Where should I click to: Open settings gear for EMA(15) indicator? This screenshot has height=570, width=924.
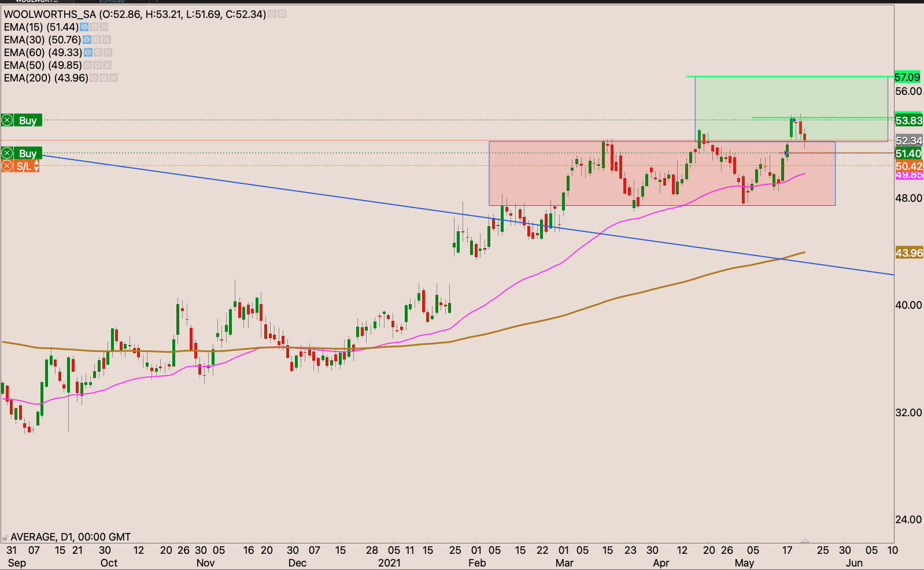94,27
